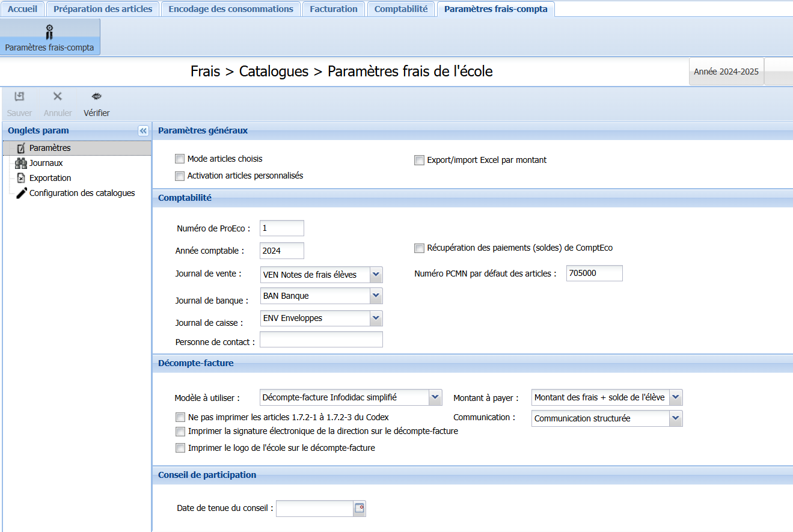Check Imprimer le logo de l'école option

[180, 448]
